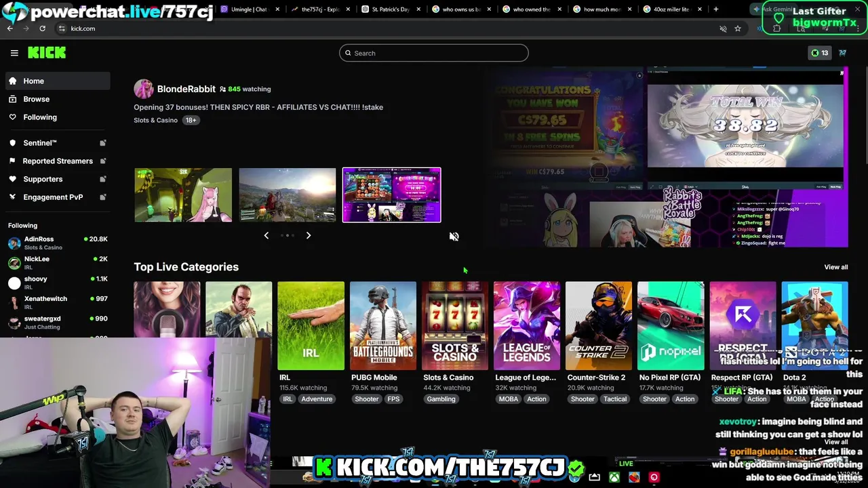Viewport: 868px width, 488px height.
Task: Open a new browser tab with plus
Action: click(716, 9)
